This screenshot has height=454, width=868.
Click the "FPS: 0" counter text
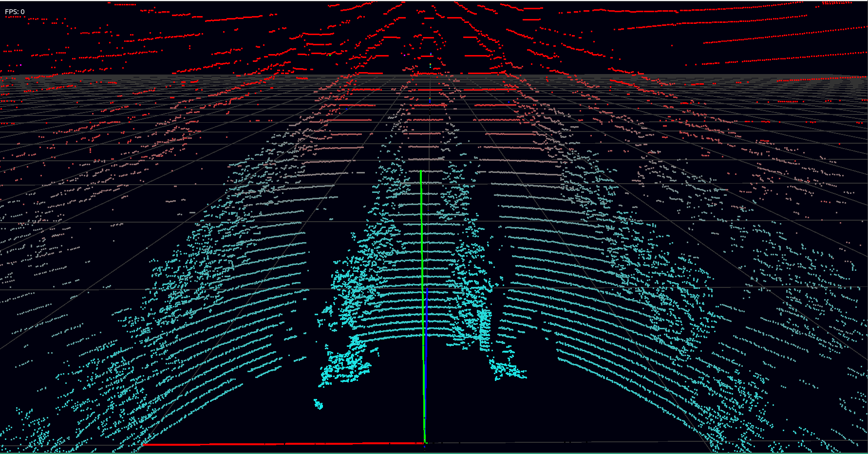15,12
